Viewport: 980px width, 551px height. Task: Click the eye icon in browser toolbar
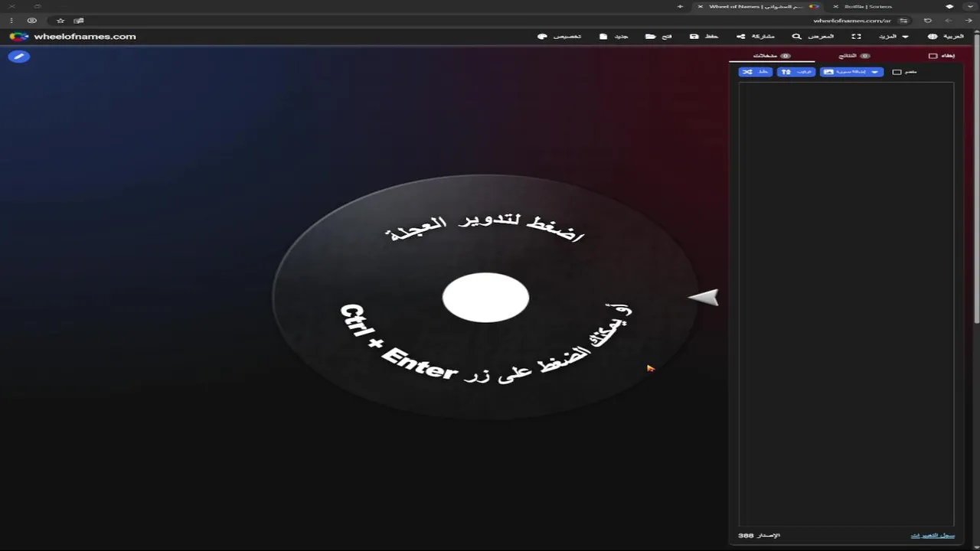[32, 21]
